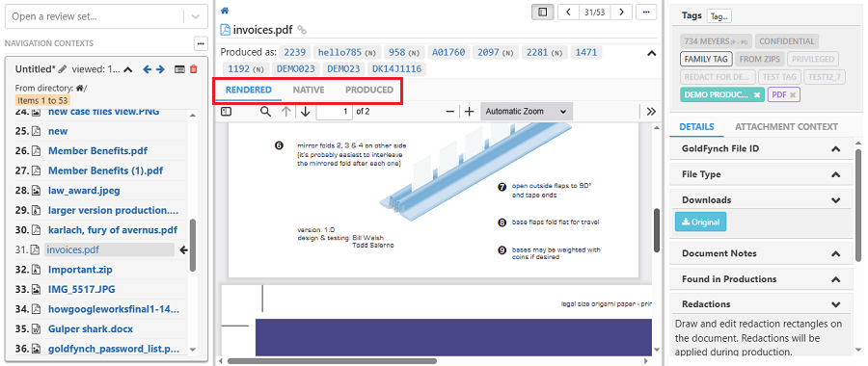Open Gulper shark.docx in the list

(x=91, y=329)
